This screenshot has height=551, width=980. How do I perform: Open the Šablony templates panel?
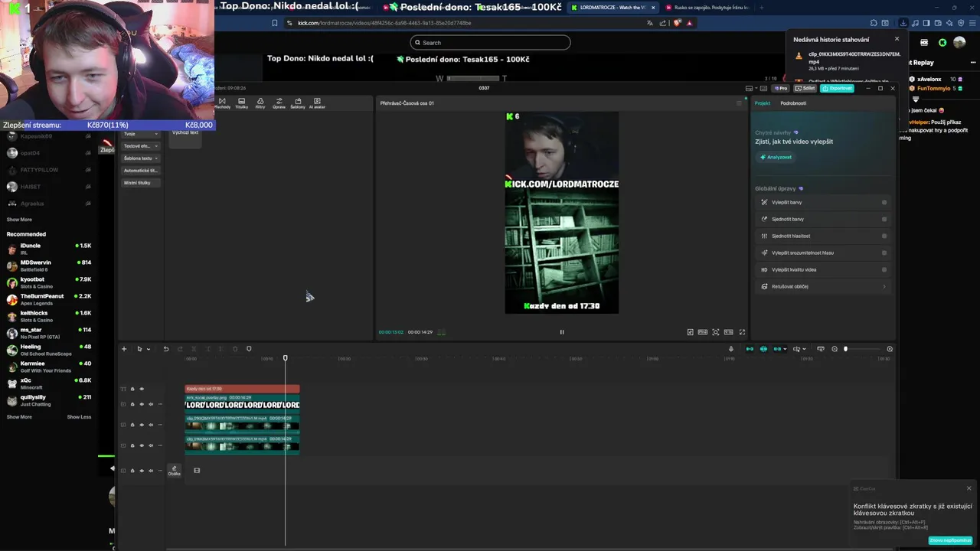coord(298,103)
